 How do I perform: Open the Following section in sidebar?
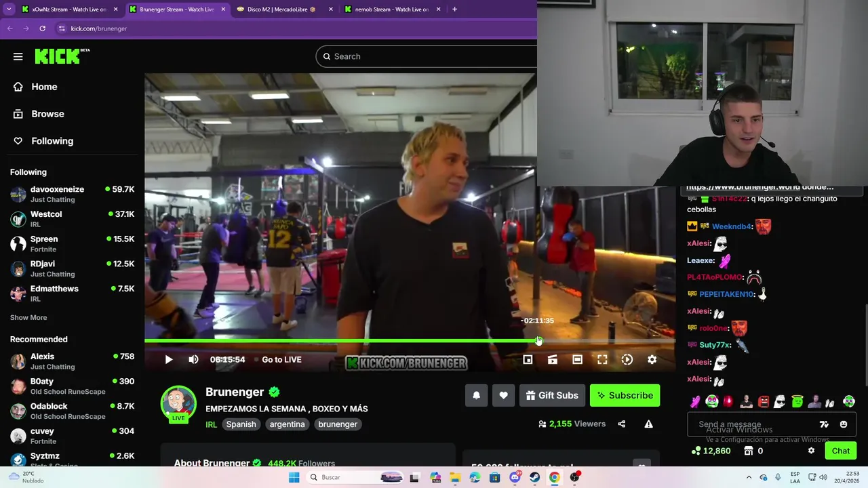[x=44, y=141]
